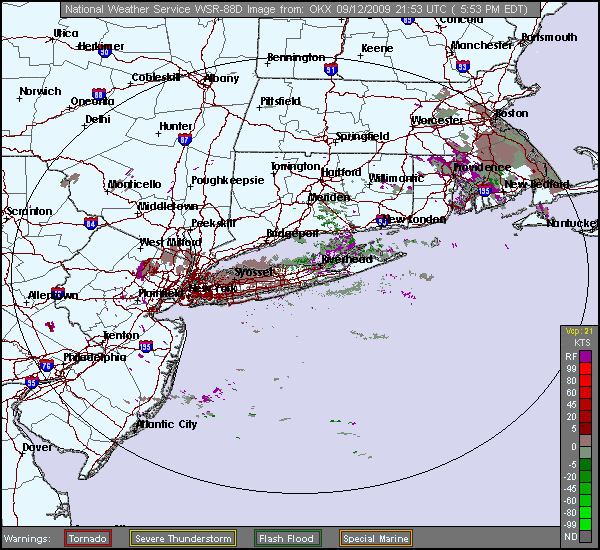Click the Cobleskill city label

[x=156, y=77]
